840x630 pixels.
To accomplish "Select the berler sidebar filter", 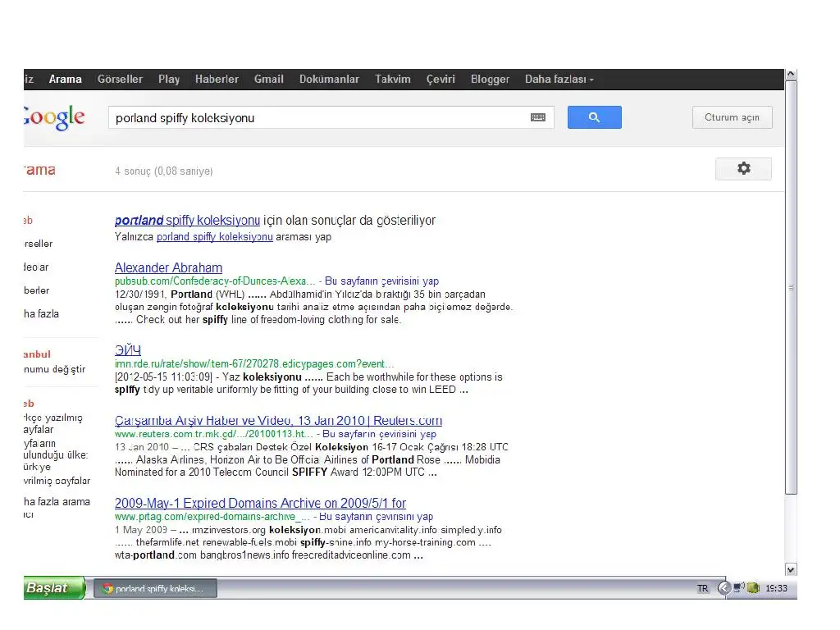I will 36,290.
